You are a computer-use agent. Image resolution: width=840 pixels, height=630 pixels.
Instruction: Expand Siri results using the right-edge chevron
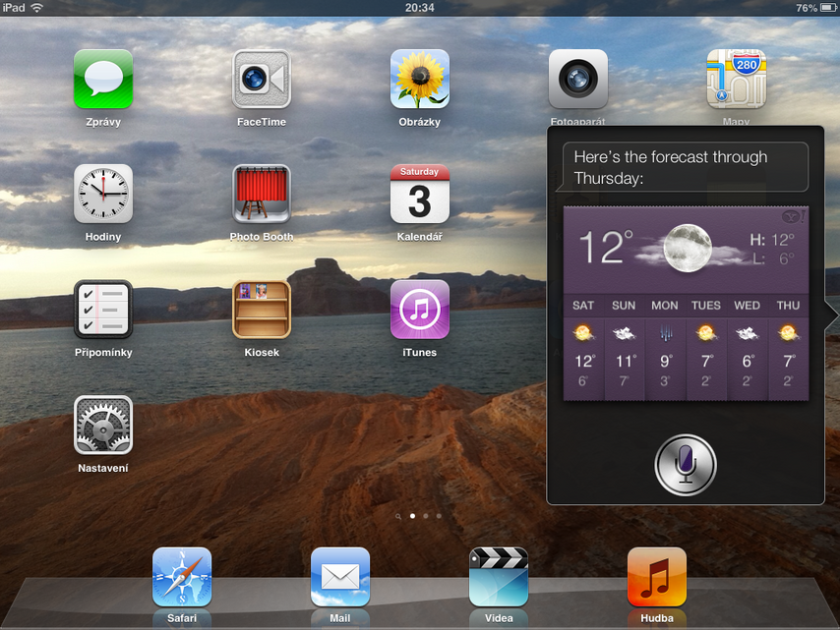[x=831, y=315]
